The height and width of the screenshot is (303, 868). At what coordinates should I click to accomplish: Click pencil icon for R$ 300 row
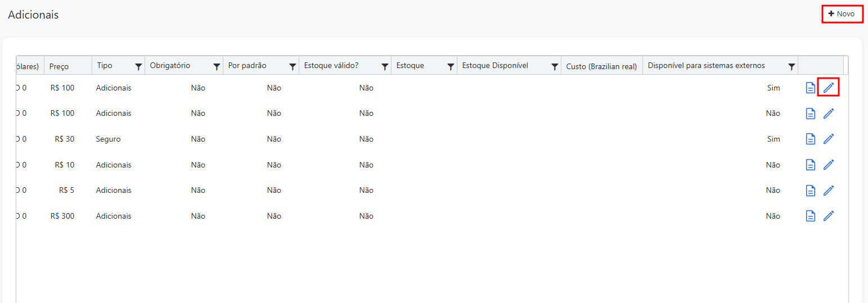coord(828,216)
